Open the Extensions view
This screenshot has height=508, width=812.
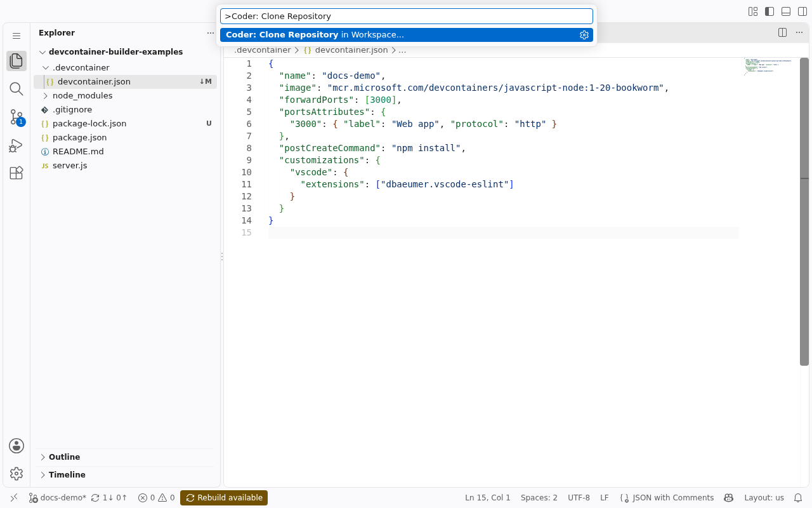click(x=16, y=173)
